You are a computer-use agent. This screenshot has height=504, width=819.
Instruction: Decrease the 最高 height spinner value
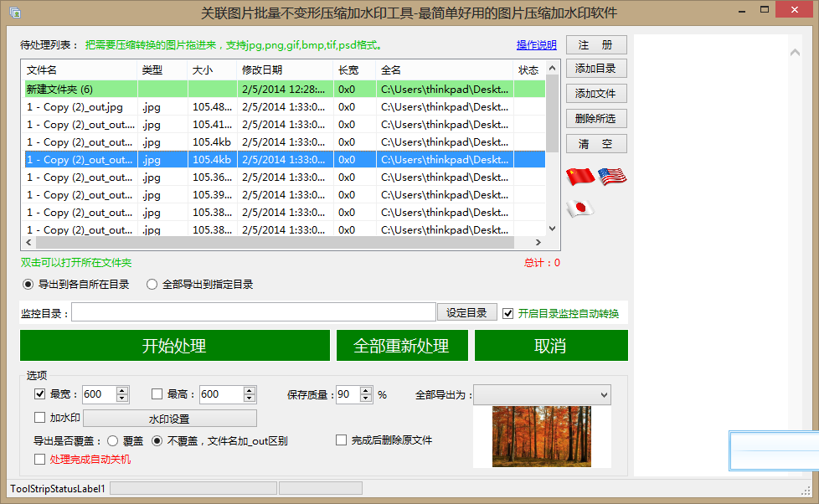(250, 399)
